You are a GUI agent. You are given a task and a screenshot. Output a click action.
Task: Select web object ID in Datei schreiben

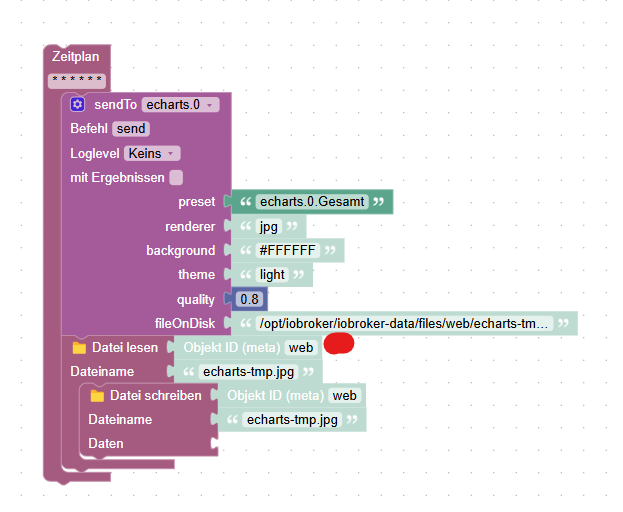coord(344,396)
